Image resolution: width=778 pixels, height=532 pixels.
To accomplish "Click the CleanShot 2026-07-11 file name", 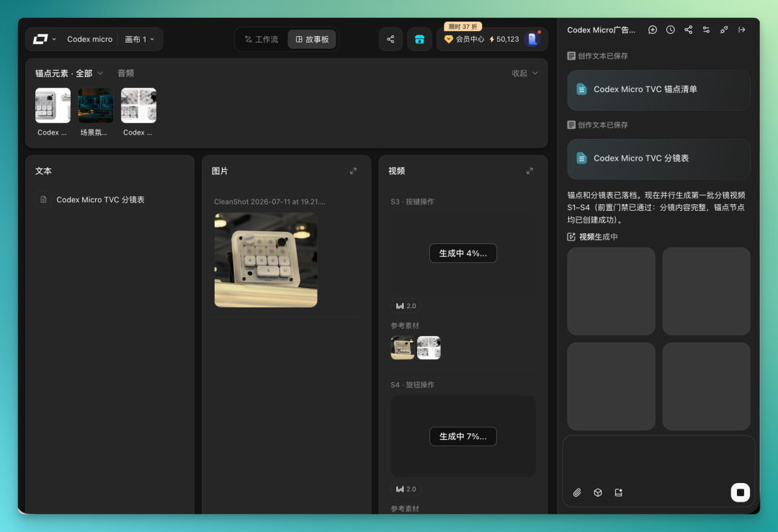I will pos(270,202).
